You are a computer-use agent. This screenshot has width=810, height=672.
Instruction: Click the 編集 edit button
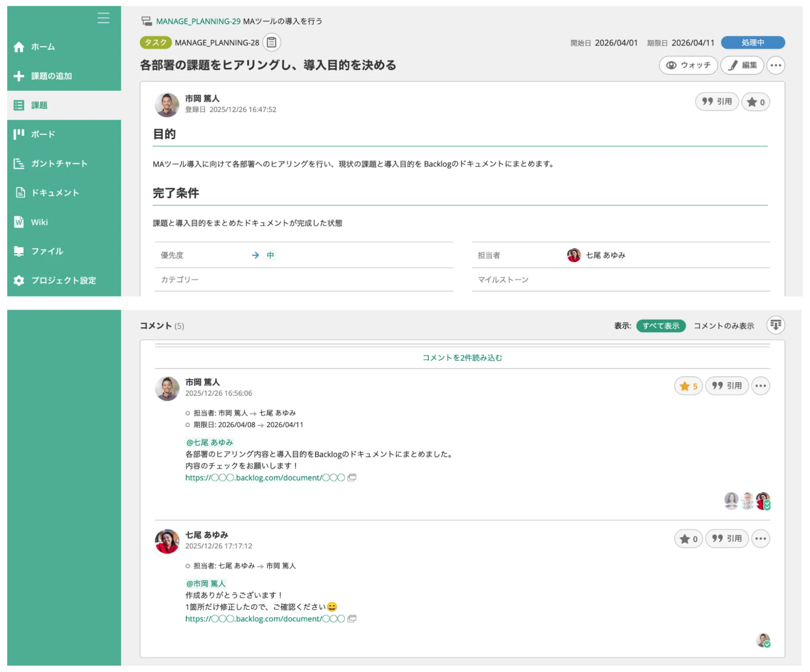(x=742, y=65)
